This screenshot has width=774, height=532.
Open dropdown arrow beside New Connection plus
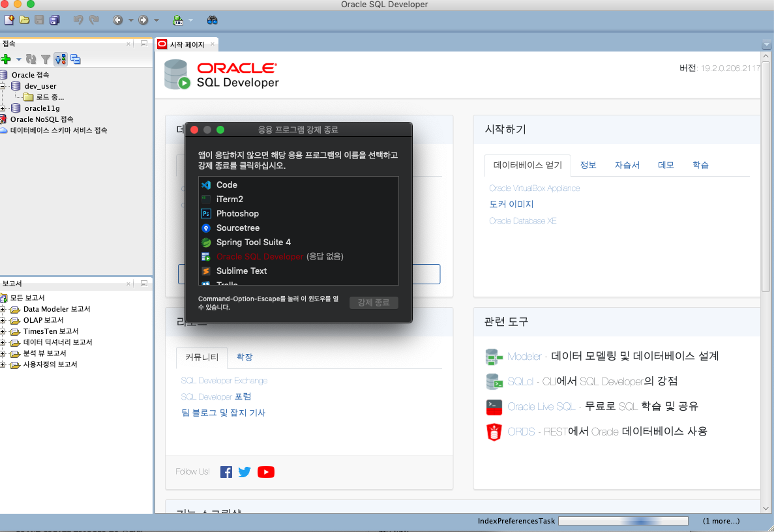[x=19, y=59]
